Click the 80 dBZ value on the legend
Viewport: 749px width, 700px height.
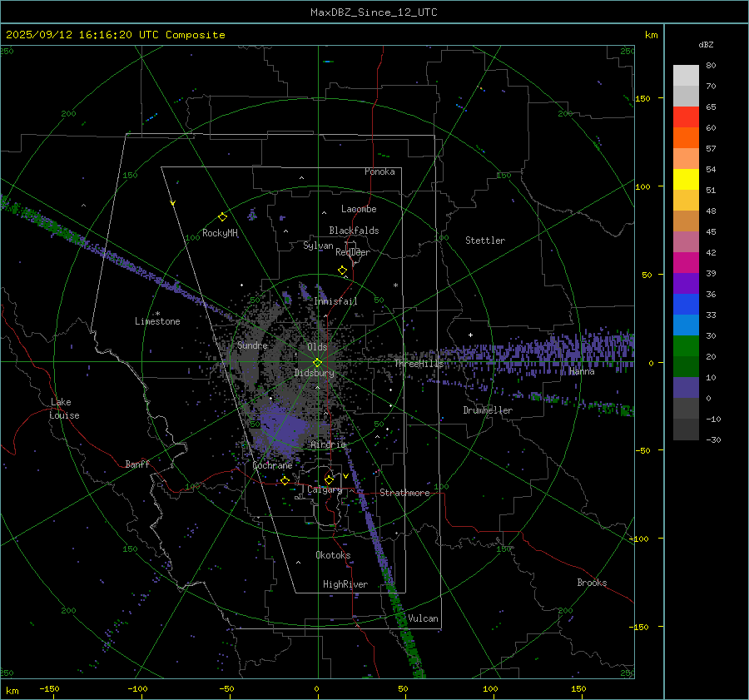pos(711,66)
